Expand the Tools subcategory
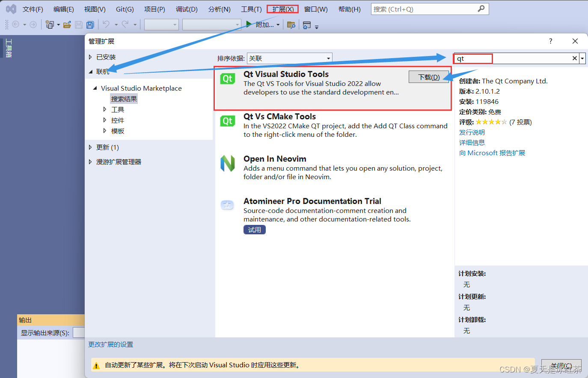 coord(105,109)
